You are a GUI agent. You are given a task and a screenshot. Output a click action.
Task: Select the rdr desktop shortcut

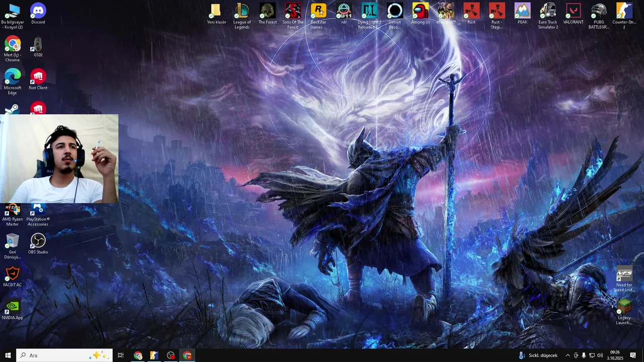click(344, 14)
